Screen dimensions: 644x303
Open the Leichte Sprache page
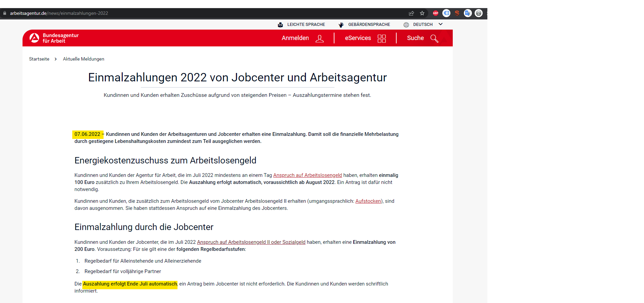(306, 25)
